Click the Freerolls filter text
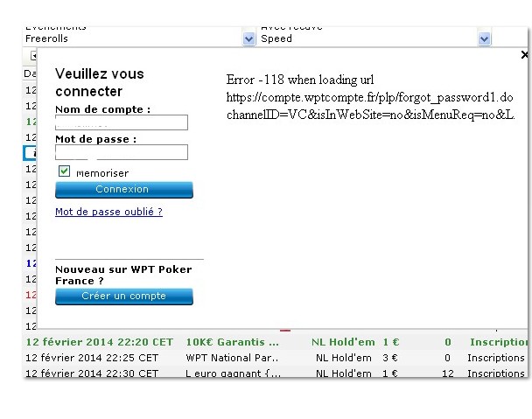The height and width of the screenshot is (419, 532). point(47,38)
